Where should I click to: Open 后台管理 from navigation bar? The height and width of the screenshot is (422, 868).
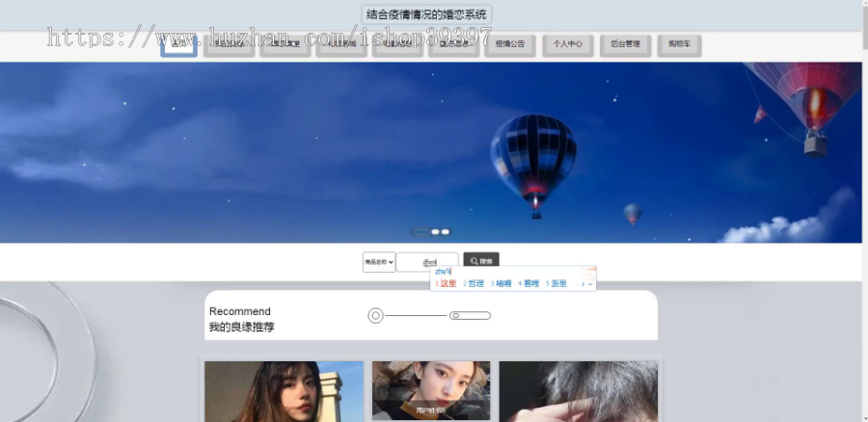pyautogui.click(x=626, y=45)
